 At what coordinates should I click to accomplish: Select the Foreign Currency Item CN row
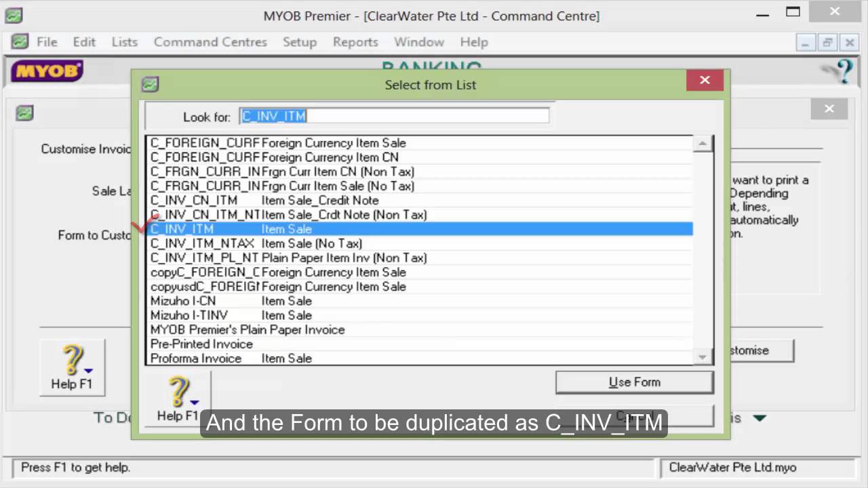click(420, 157)
